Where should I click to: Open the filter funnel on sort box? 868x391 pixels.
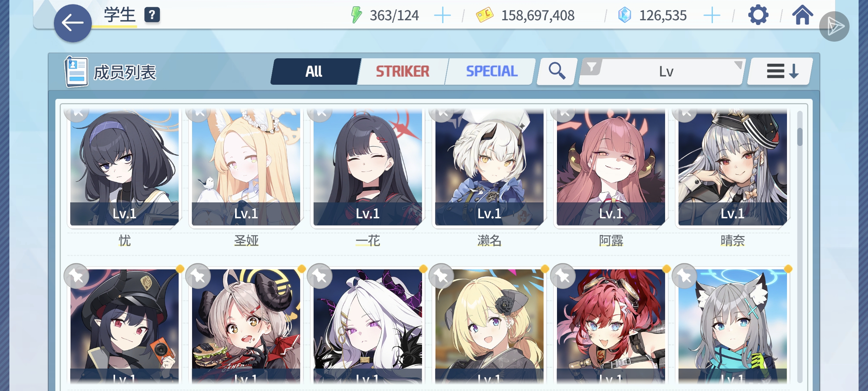point(591,67)
